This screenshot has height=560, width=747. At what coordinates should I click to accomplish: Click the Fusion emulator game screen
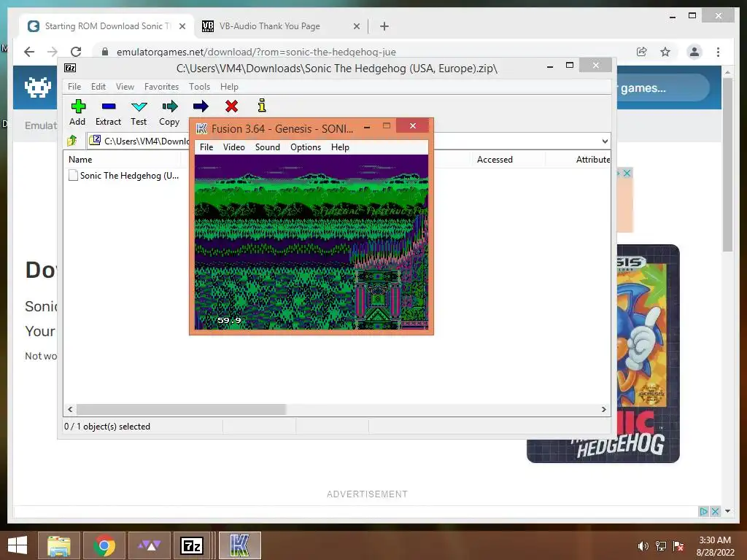[x=311, y=242]
